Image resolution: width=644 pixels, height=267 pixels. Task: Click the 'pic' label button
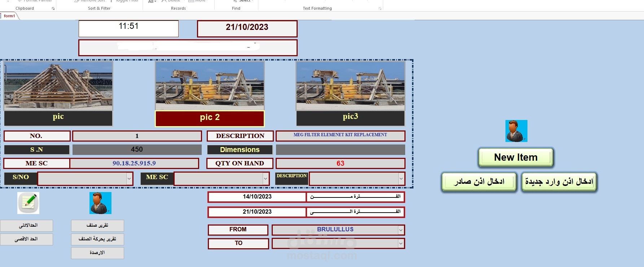point(58,118)
